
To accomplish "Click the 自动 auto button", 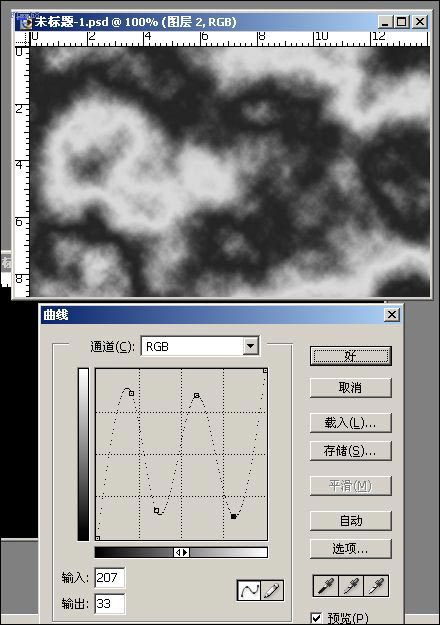I will pyautogui.click(x=350, y=521).
